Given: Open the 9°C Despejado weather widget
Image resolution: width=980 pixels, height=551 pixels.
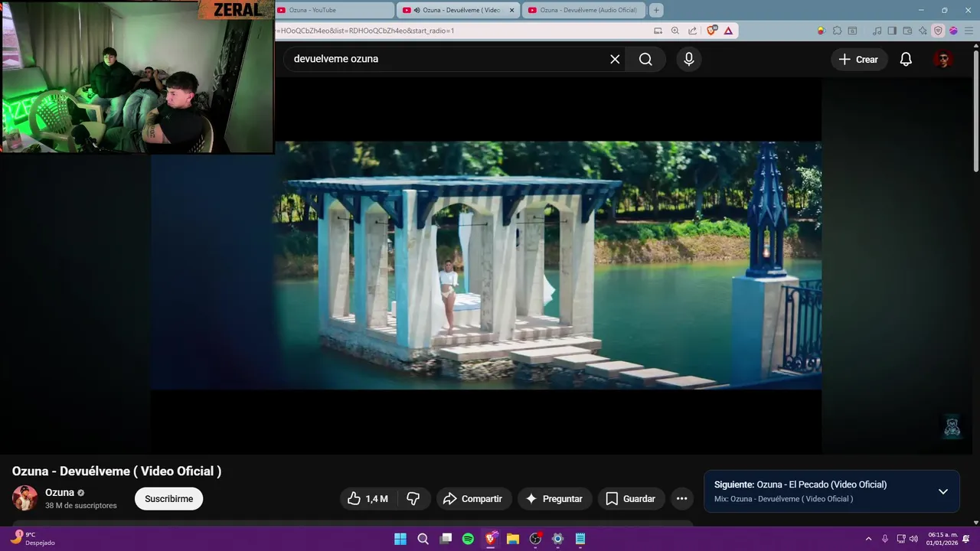Looking at the screenshot, I should pos(33,539).
